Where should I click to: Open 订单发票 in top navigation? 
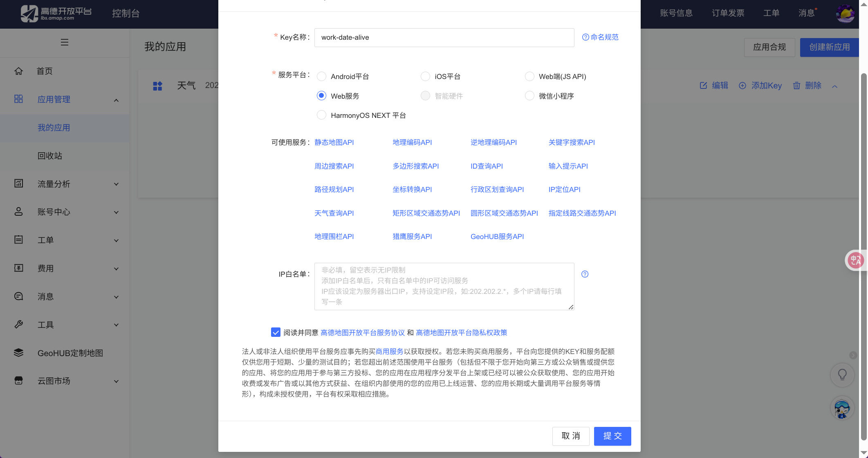728,13
